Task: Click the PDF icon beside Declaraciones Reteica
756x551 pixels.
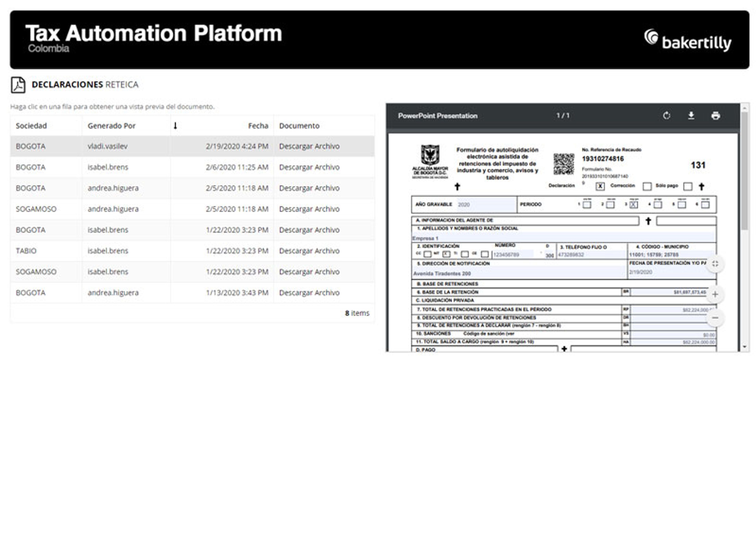Action: 18,85
